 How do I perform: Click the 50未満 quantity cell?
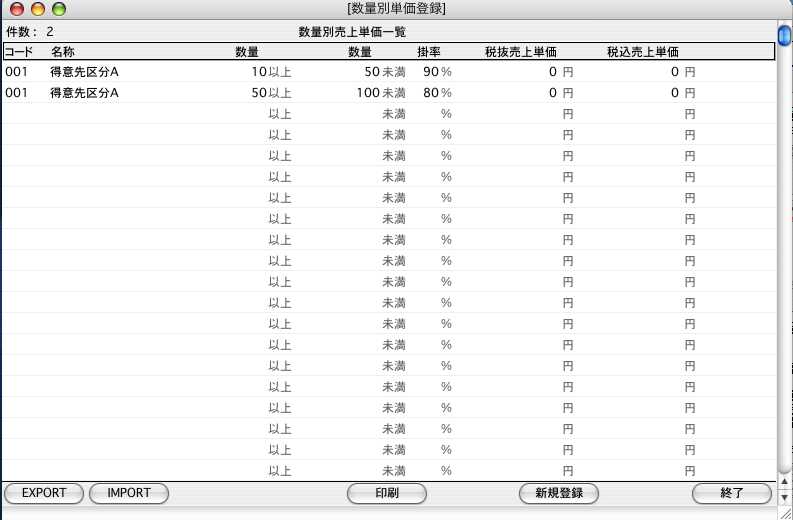point(385,72)
